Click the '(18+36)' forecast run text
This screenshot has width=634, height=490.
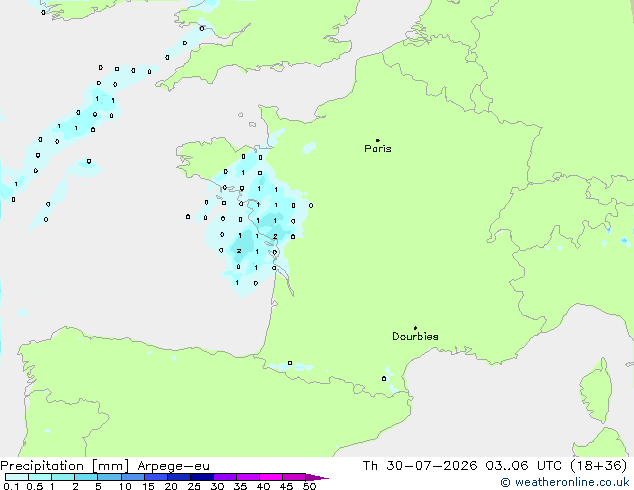tap(598, 466)
